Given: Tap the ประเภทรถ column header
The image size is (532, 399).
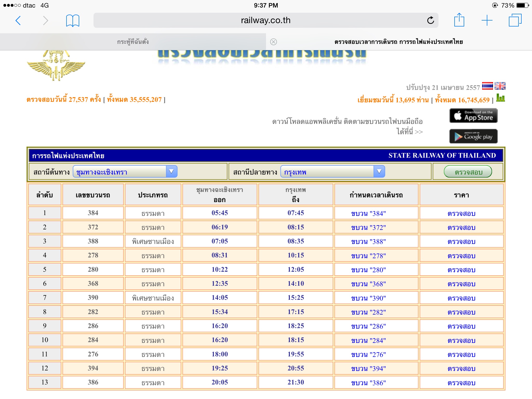Looking at the screenshot, I should (x=153, y=195).
